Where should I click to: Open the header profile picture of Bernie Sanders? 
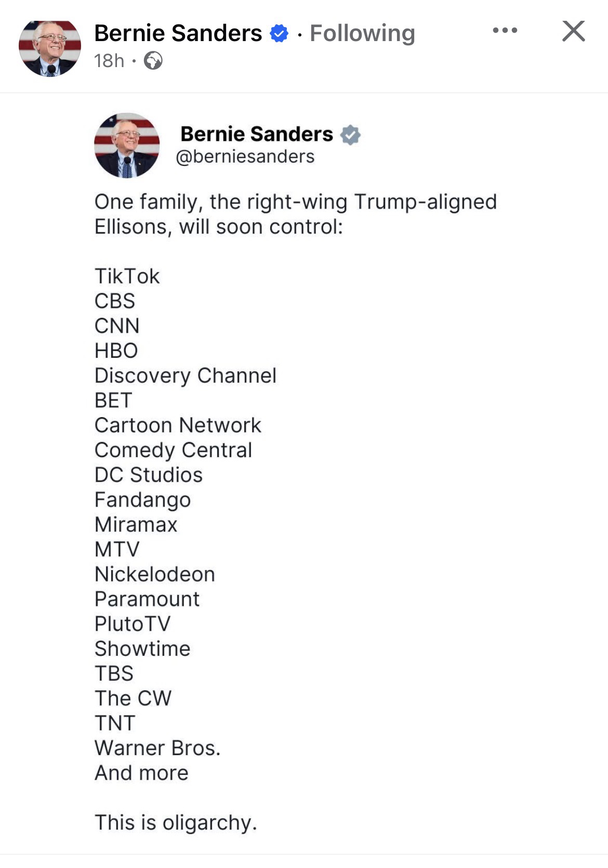click(x=50, y=48)
